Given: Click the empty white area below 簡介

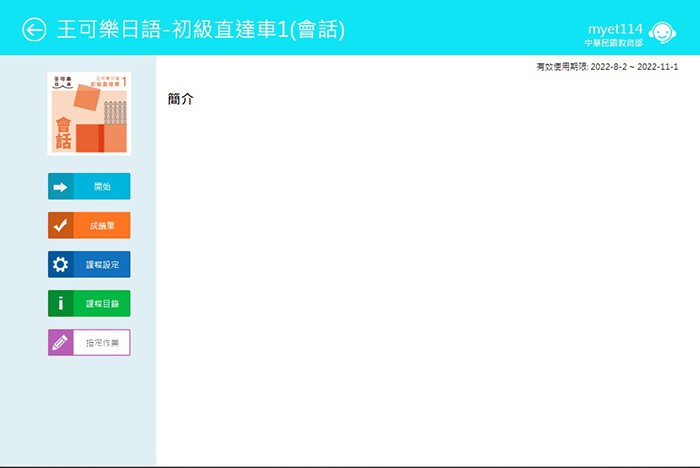Looking at the screenshot, I should coord(420,290).
